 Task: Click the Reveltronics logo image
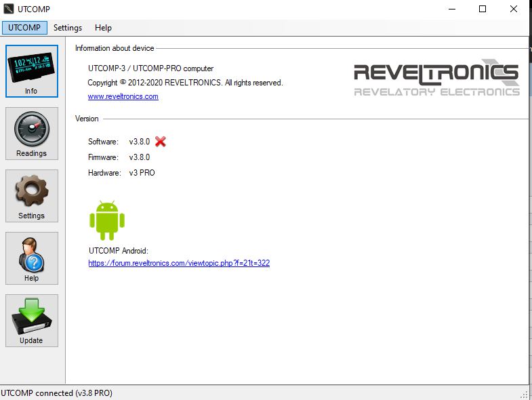(x=436, y=77)
